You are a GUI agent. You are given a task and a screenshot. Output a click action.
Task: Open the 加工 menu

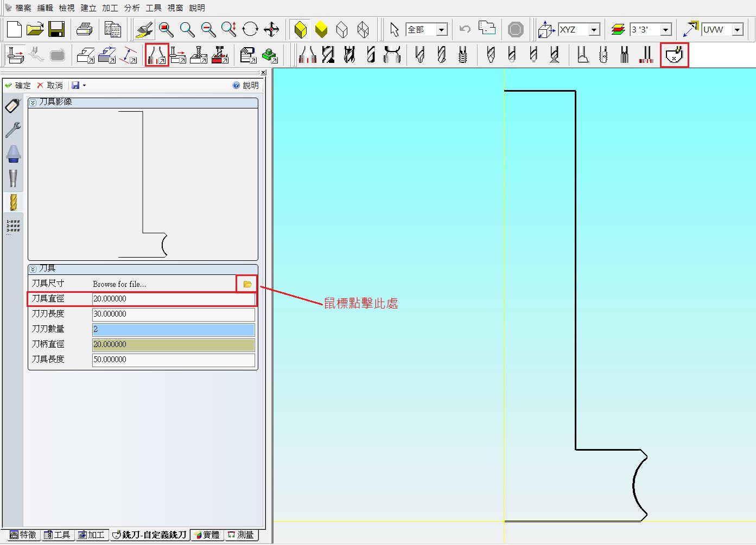point(110,8)
